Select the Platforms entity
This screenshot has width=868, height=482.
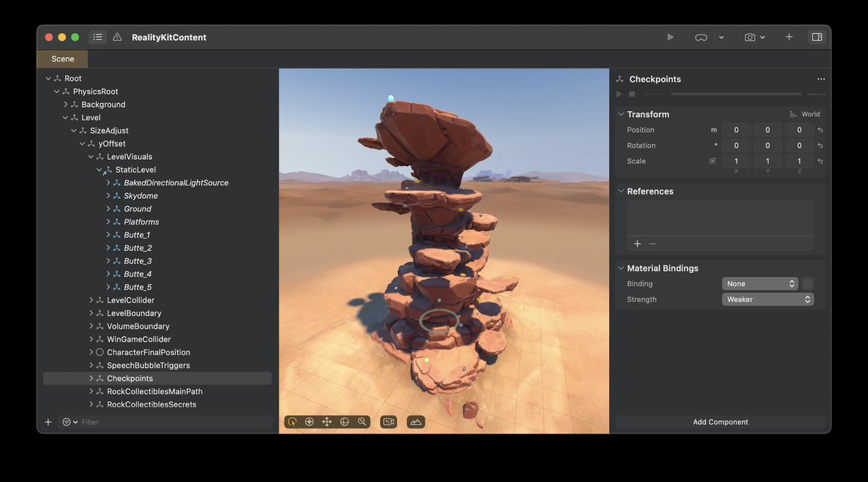141,222
